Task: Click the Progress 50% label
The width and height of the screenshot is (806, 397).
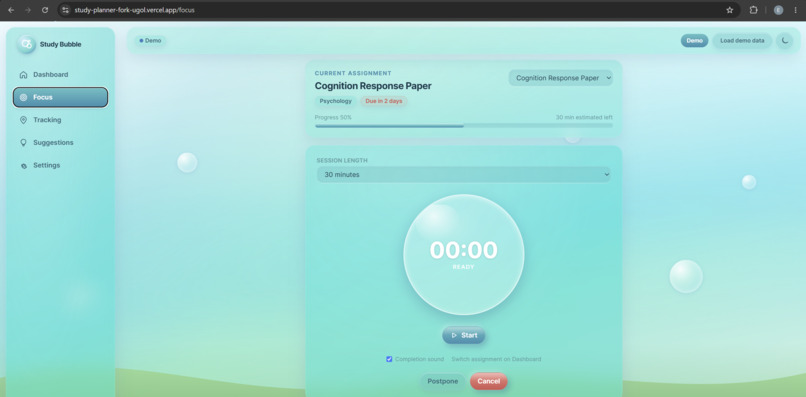Action: pyautogui.click(x=333, y=117)
